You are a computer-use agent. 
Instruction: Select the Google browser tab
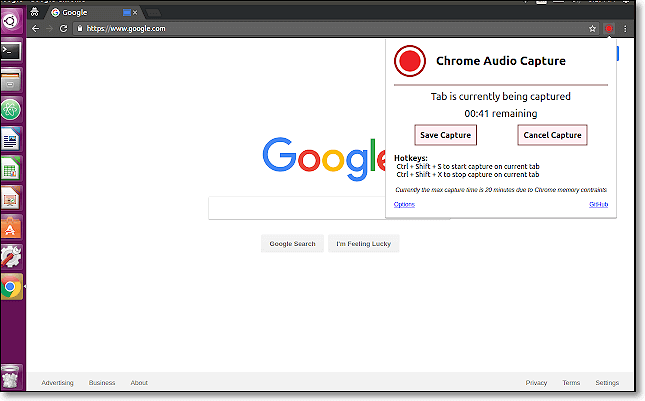(90, 12)
